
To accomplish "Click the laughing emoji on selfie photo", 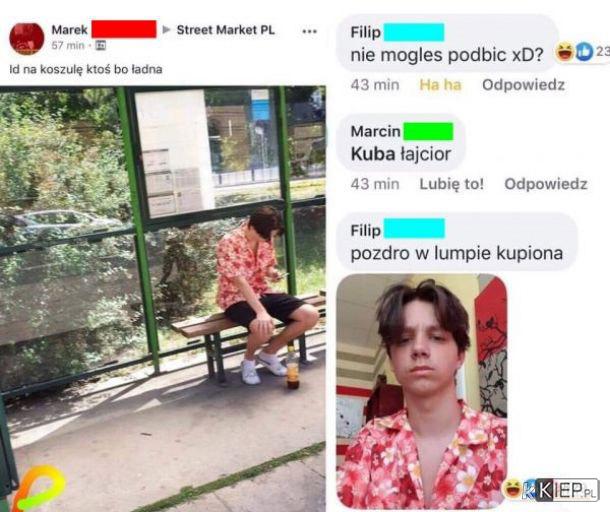I will [512, 489].
